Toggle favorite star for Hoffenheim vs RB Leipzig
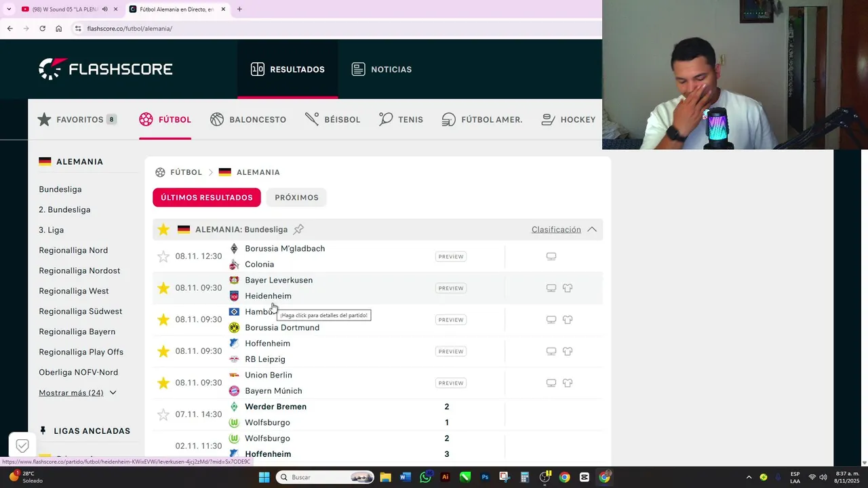This screenshot has width=868, height=488. tap(163, 351)
